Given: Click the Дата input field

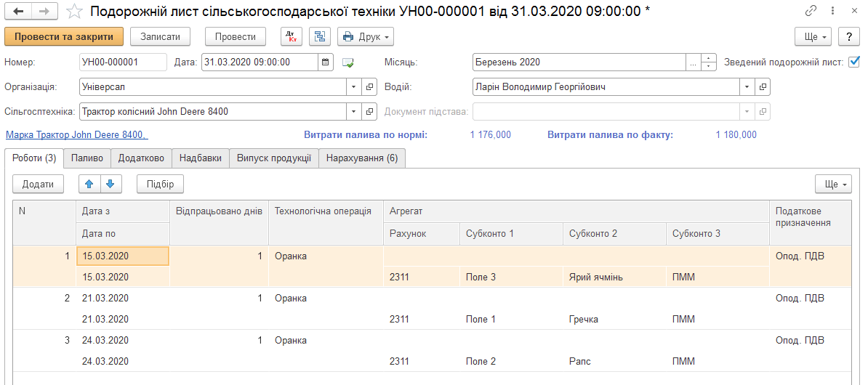Looking at the screenshot, I should coord(260,62).
